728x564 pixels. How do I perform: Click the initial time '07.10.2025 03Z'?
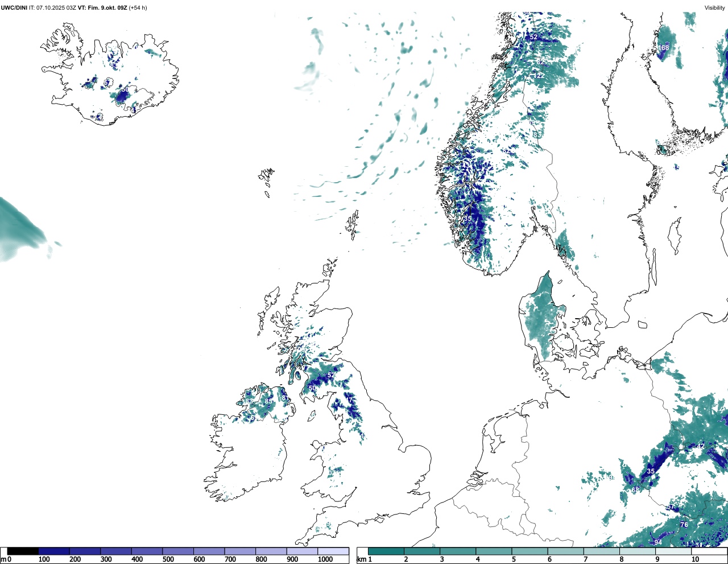[56, 8]
